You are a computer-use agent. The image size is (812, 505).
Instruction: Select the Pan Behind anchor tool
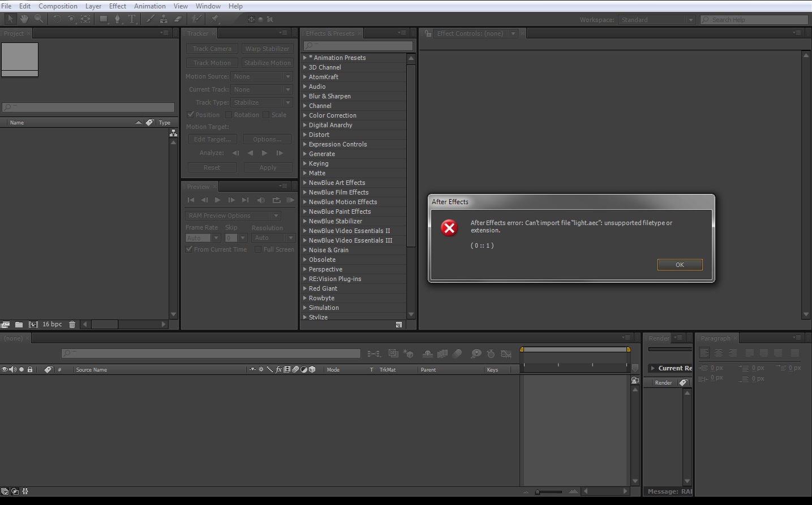85,19
